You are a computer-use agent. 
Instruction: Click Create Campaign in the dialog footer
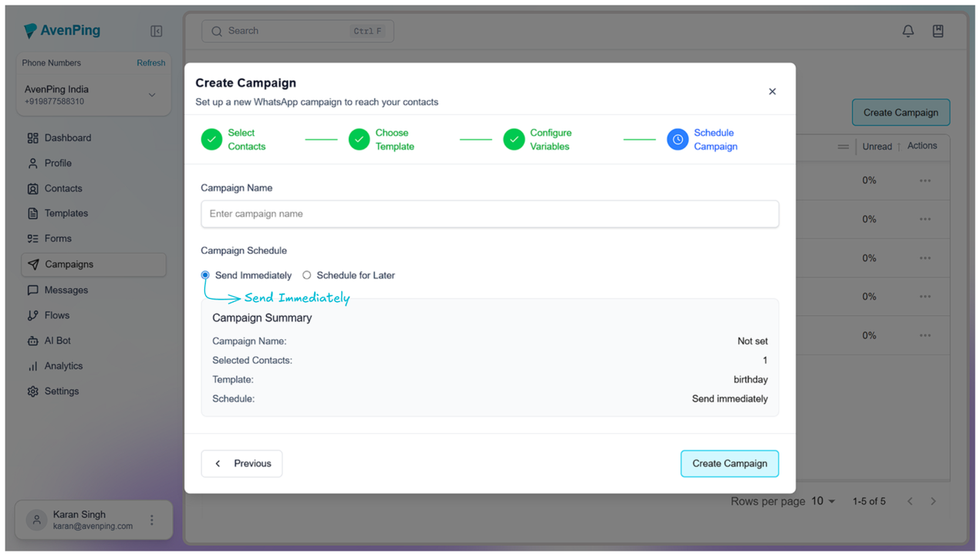tap(729, 464)
